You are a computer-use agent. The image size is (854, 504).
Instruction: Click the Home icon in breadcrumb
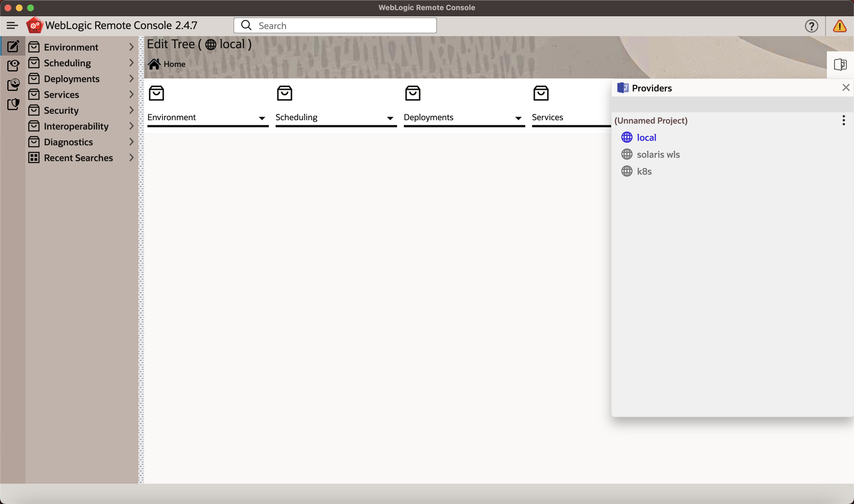154,64
